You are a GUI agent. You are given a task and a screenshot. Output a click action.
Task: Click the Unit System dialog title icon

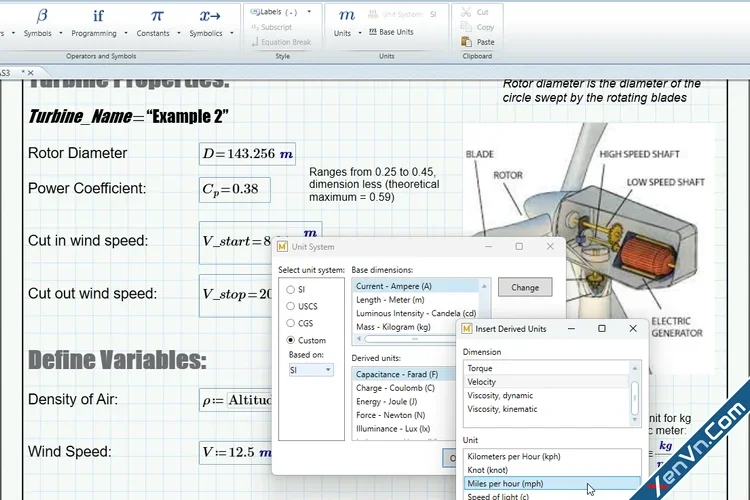(282, 246)
